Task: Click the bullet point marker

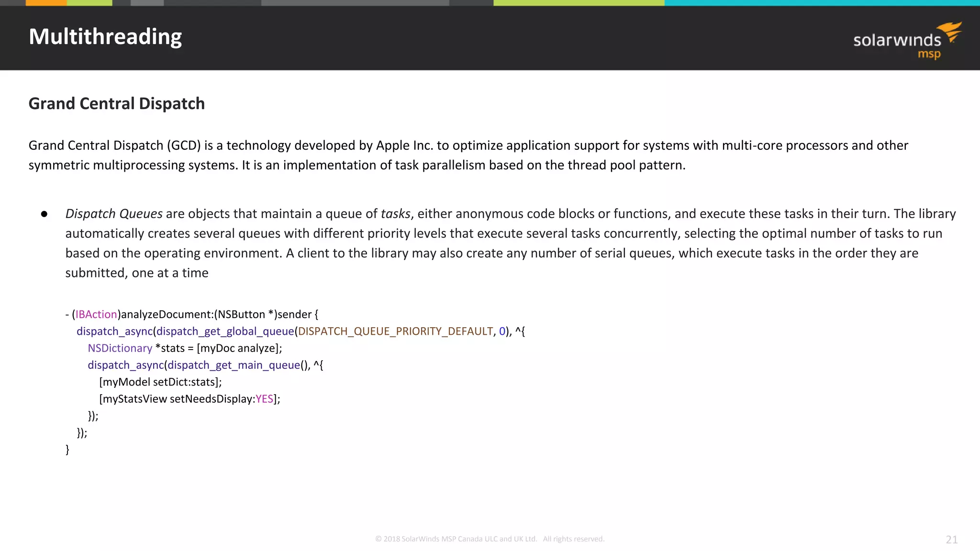Action: click(44, 214)
